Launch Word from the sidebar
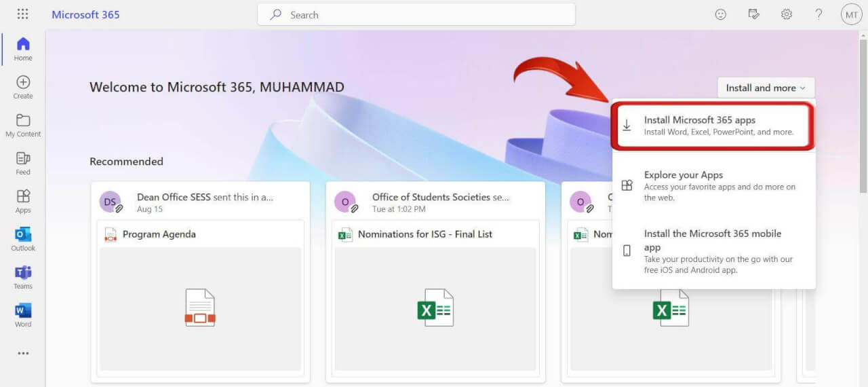The width and height of the screenshot is (868, 387). 23,315
